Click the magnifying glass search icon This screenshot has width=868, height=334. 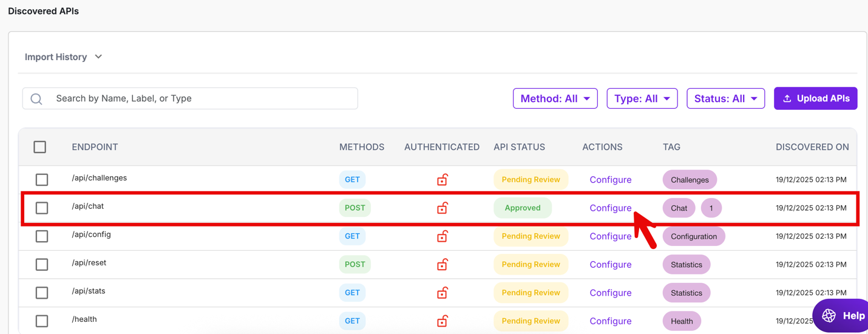[36, 99]
